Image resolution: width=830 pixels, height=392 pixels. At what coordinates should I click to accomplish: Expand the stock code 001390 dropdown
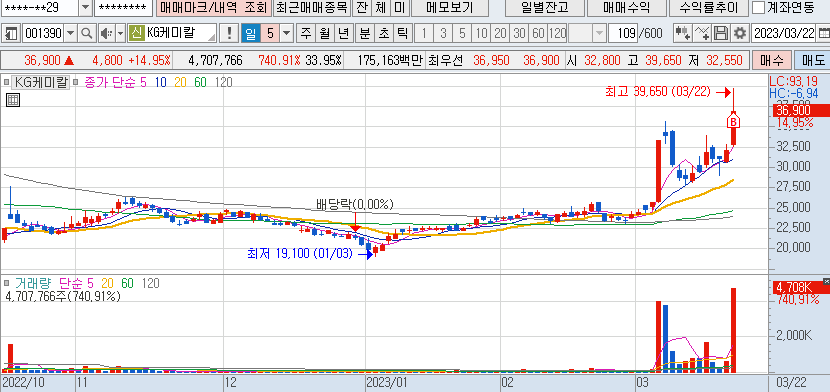tap(71, 33)
